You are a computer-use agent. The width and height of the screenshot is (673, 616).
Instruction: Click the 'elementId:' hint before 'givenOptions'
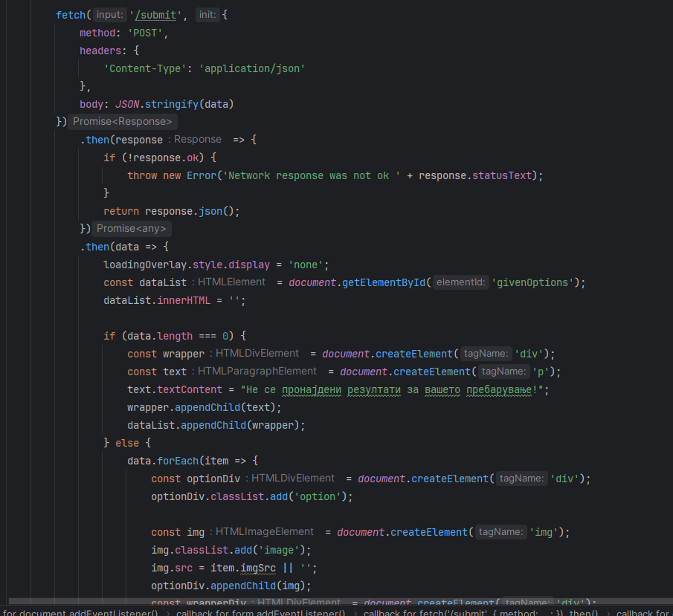pos(460,282)
